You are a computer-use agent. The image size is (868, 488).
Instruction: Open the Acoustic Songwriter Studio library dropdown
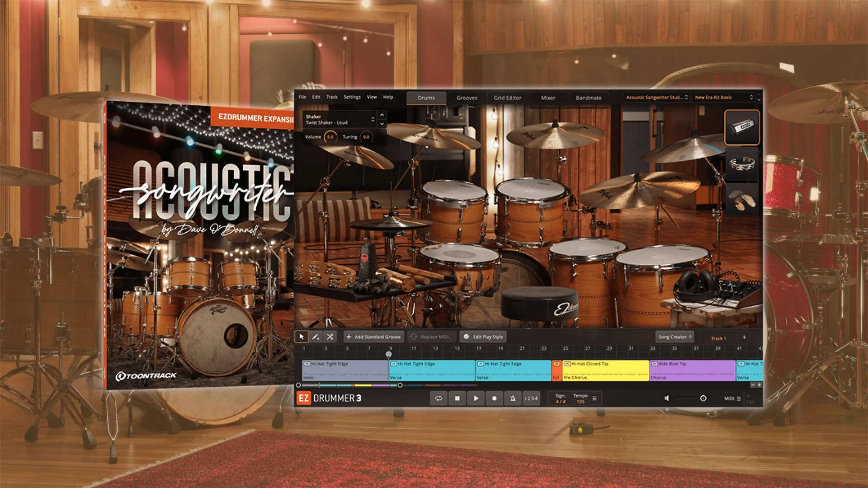pyautogui.click(x=656, y=97)
